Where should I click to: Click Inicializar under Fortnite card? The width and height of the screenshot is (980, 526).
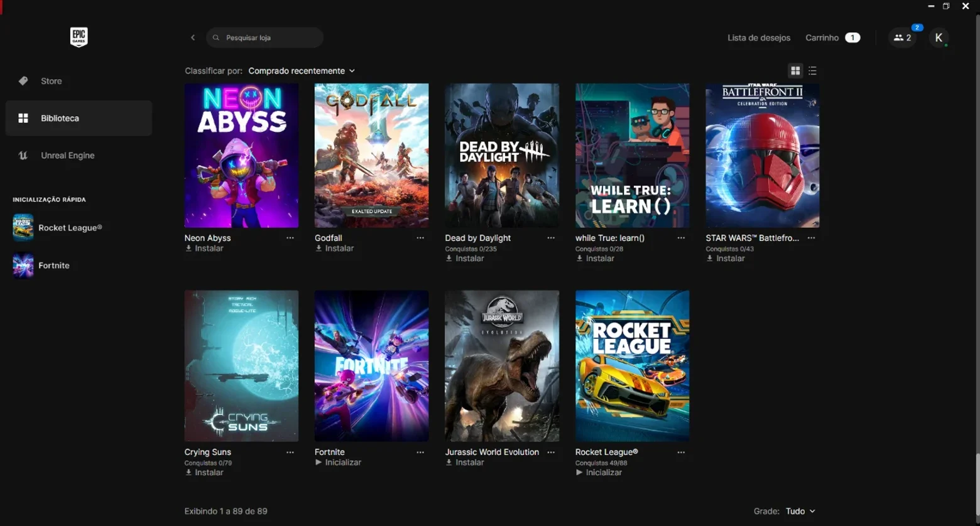coord(338,463)
